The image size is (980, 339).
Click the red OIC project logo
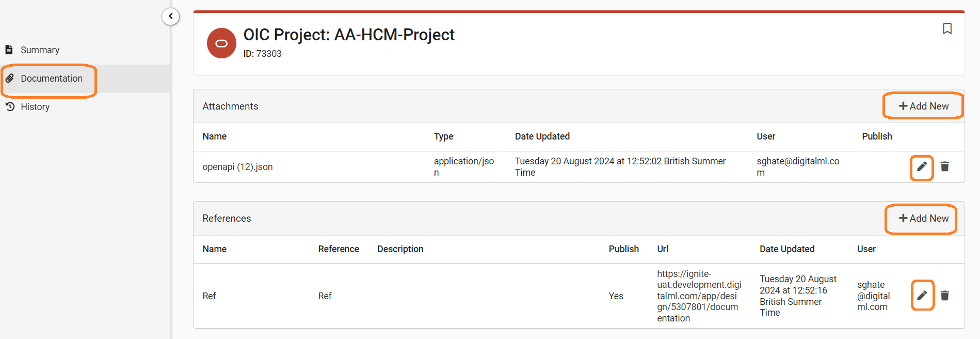tap(221, 43)
